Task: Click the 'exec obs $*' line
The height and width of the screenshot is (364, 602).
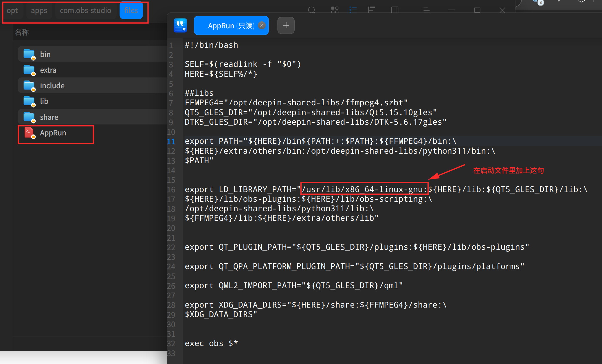Action: coord(211,343)
